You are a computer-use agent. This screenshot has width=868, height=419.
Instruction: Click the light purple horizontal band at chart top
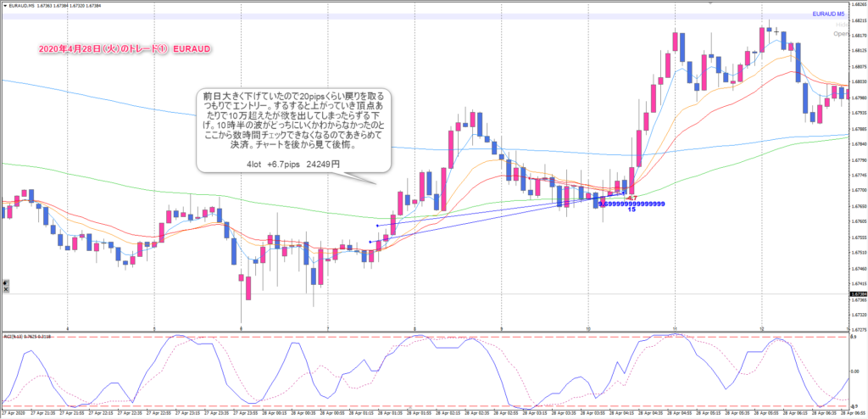point(424,16)
